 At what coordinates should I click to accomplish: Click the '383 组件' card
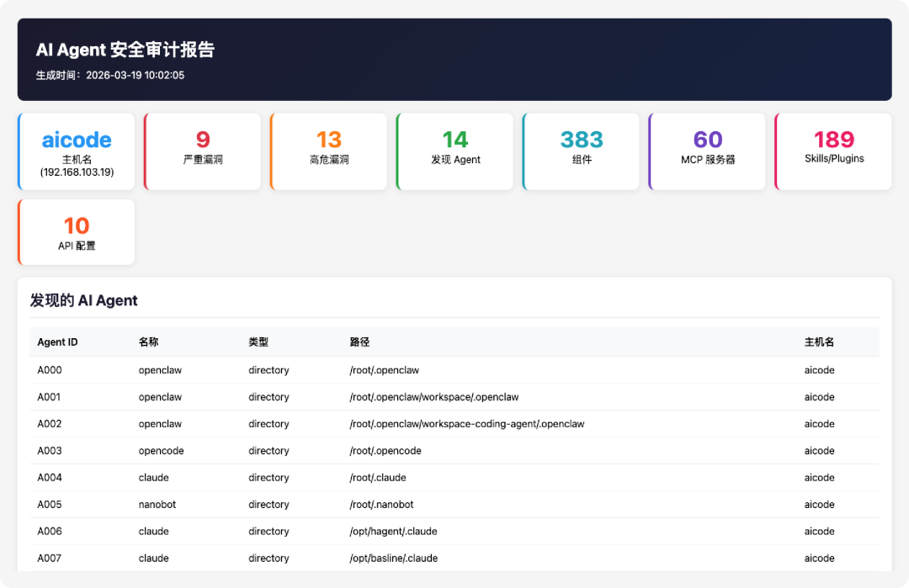point(581,151)
